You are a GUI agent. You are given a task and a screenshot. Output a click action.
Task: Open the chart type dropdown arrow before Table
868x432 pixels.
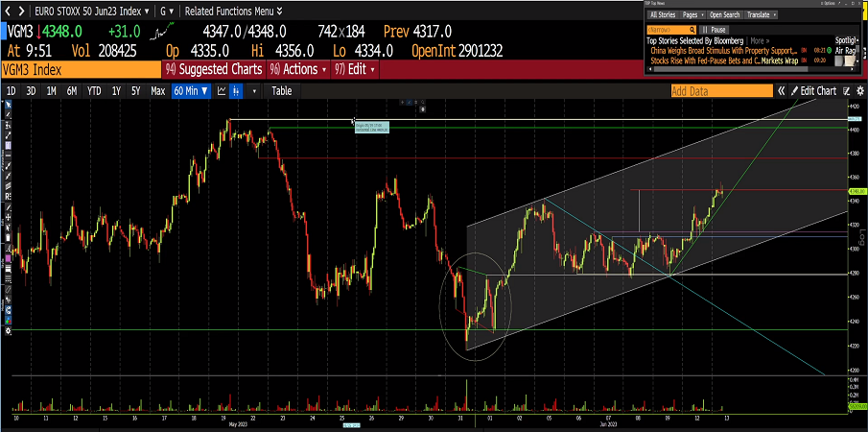pos(254,91)
